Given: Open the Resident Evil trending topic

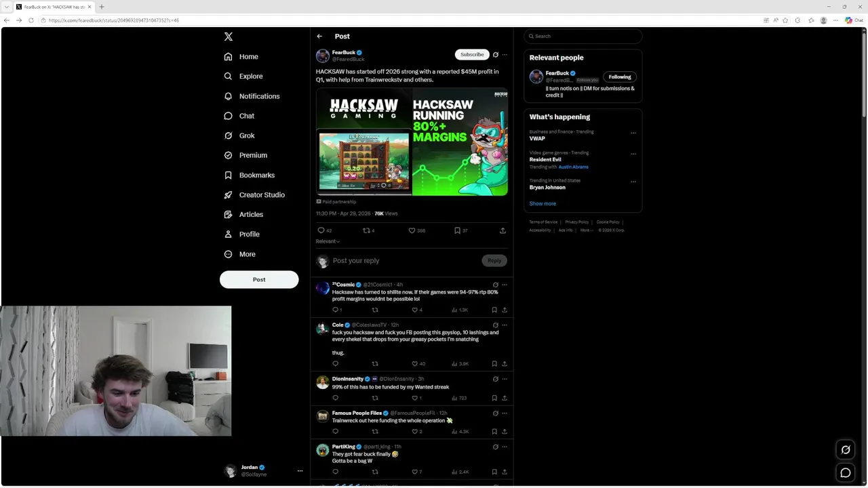Looking at the screenshot, I should tap(545, 160).
